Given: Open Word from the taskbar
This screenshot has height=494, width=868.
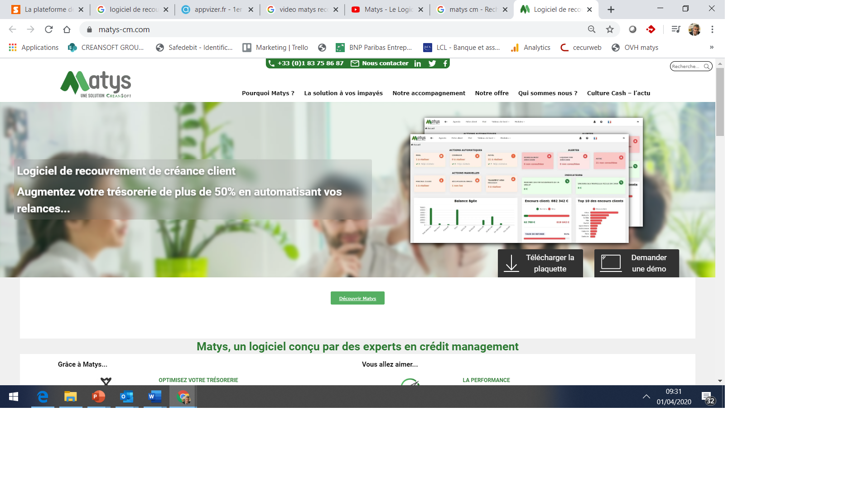Looking at the screenshot, I should click(x=154, y=397).
